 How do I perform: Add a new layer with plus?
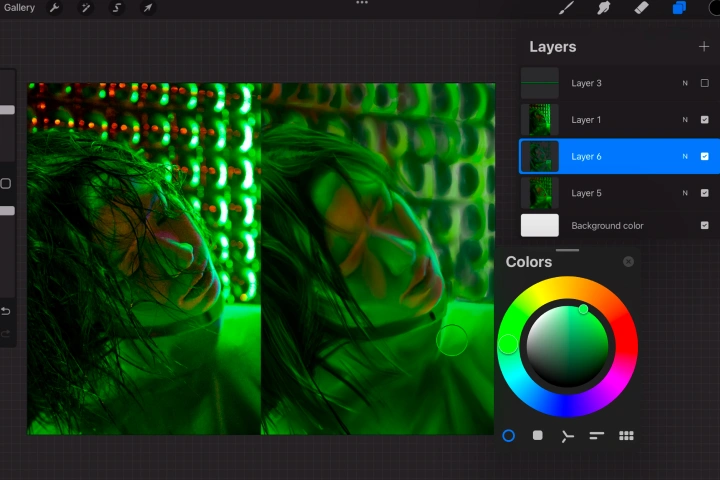point(703,46)
